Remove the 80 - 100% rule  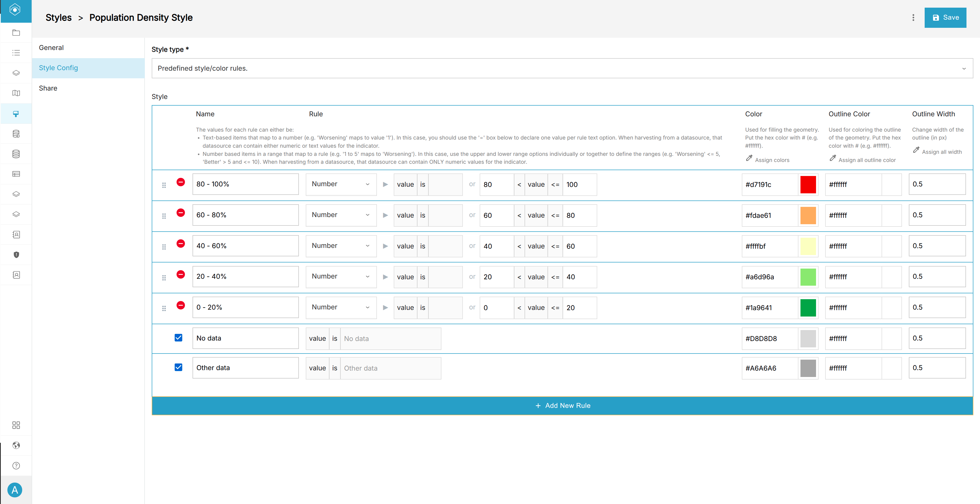coord(181,182)
